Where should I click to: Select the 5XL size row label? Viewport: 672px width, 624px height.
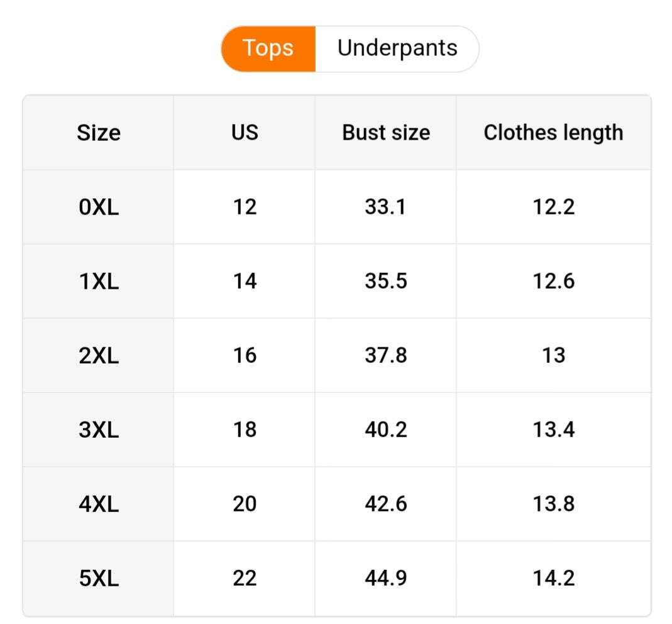pos(99,578)
